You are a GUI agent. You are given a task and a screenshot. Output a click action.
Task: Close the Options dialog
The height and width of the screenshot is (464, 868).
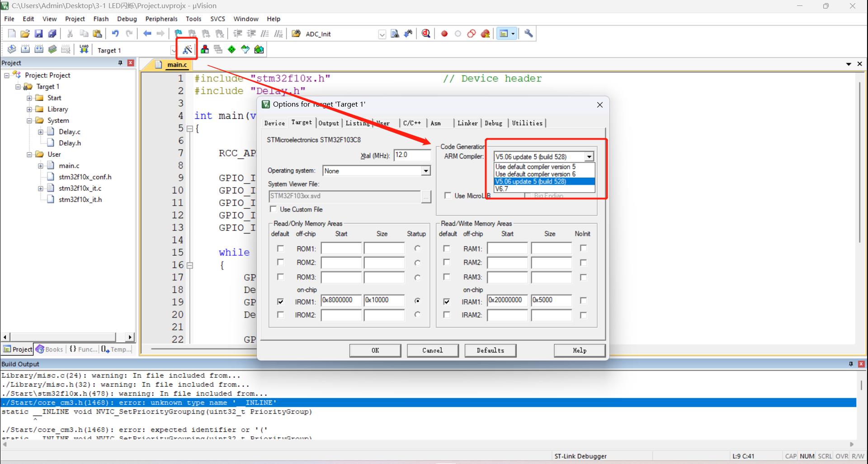[600, 105]
